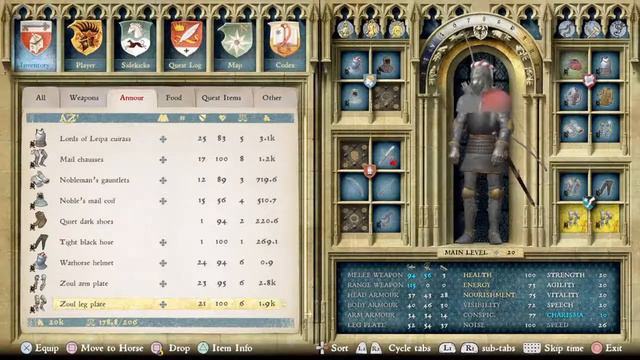Open the Map compass shield tab

coord(235,45)
